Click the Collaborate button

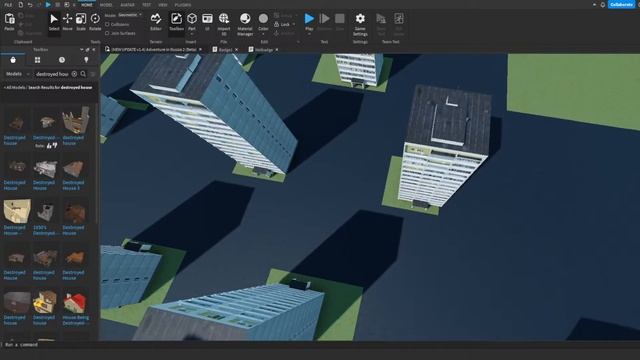click(622, 4)
